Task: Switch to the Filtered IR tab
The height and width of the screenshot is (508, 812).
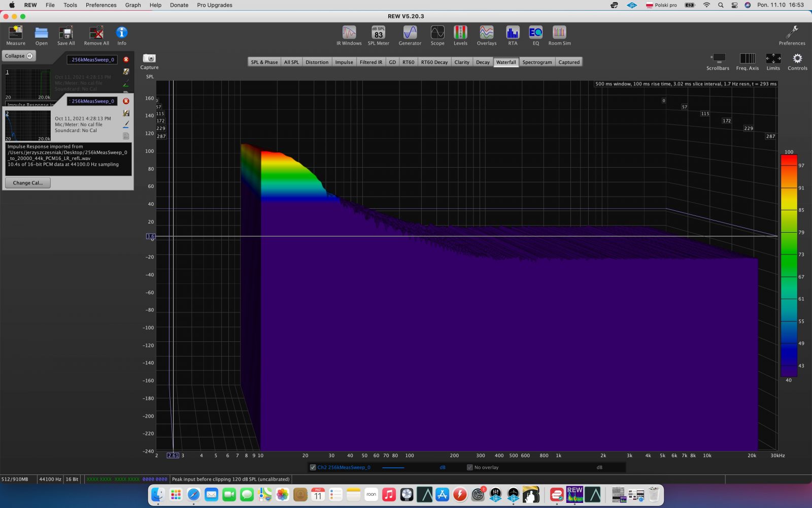Action: point(371,62)
